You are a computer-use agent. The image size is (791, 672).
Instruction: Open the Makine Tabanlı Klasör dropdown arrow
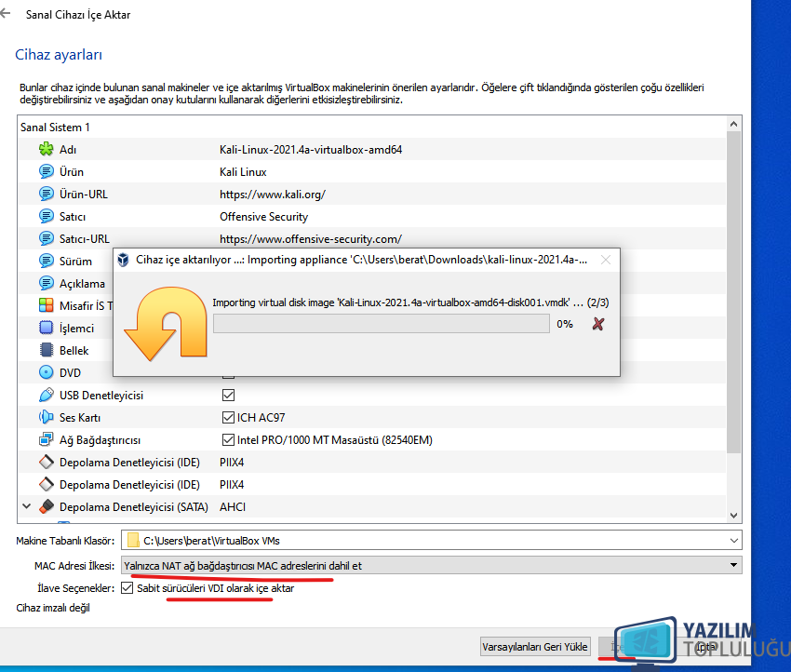734,541
